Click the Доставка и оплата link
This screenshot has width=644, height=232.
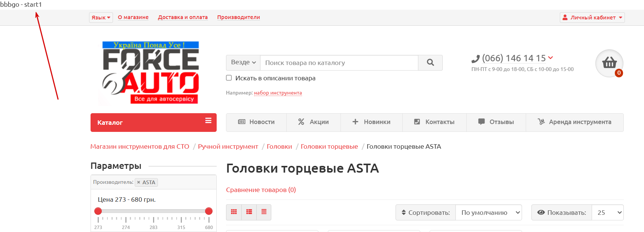[x=183, y=17]
